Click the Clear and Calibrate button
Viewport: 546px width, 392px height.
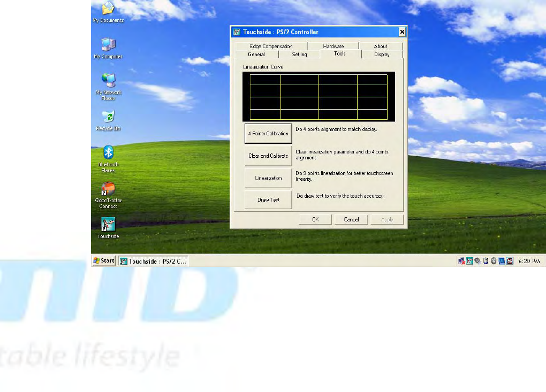point(268,156)
